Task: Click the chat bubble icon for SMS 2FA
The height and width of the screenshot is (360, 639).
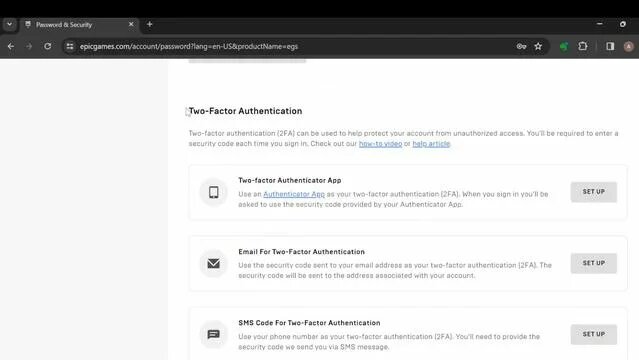Action: click(214, 334)
